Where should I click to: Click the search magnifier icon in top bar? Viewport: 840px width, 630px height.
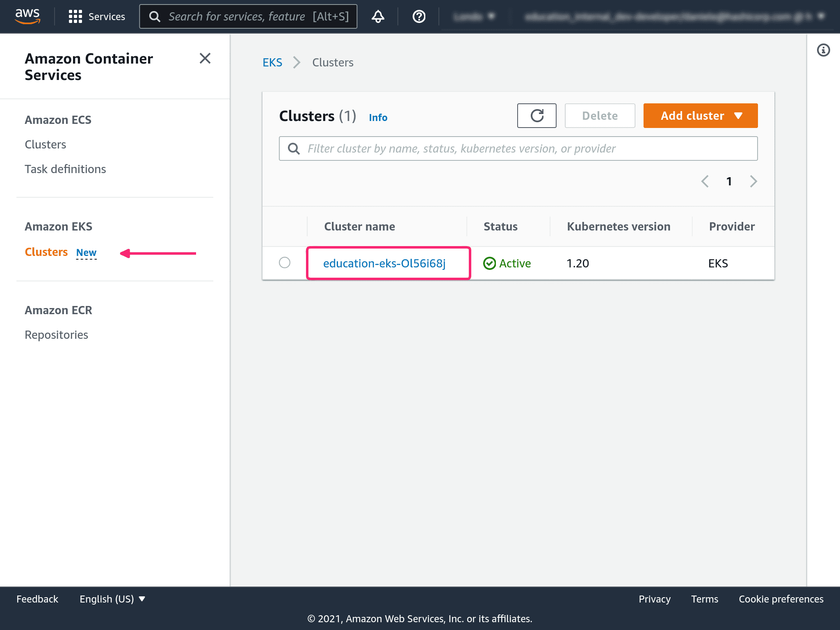click(x=155, y=16)
